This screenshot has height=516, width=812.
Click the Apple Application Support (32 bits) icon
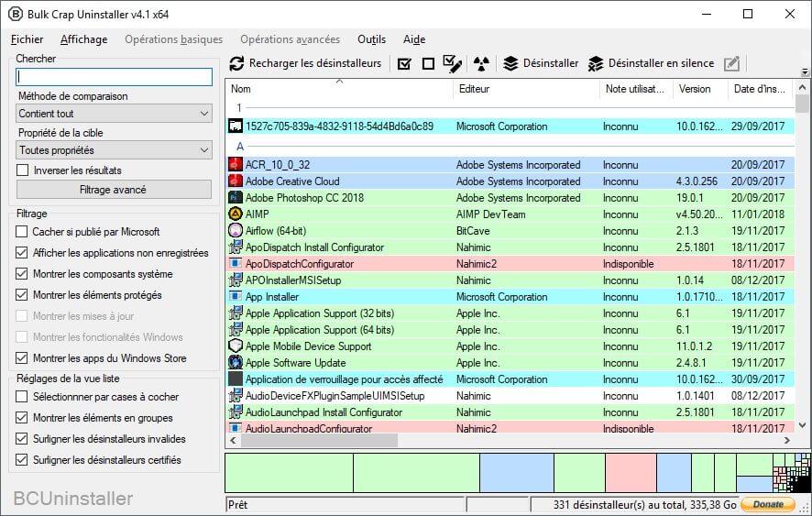(x=236, y=313)
